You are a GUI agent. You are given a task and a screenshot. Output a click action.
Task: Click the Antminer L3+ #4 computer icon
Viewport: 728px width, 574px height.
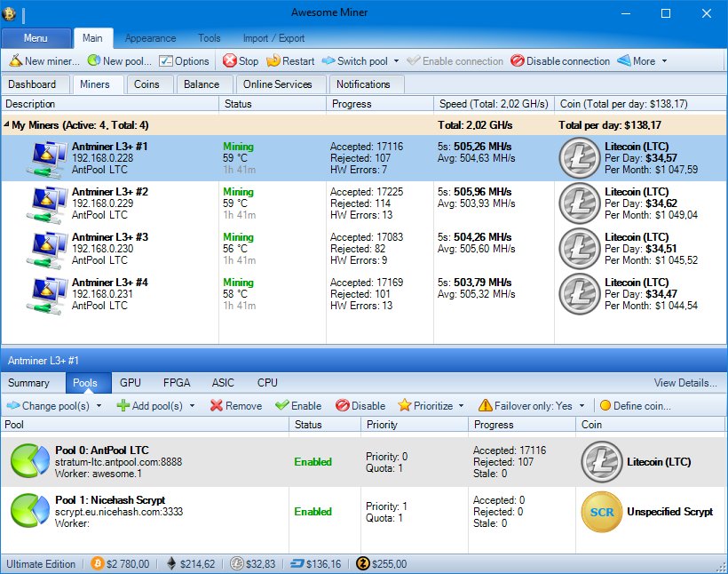coord(46,296)
